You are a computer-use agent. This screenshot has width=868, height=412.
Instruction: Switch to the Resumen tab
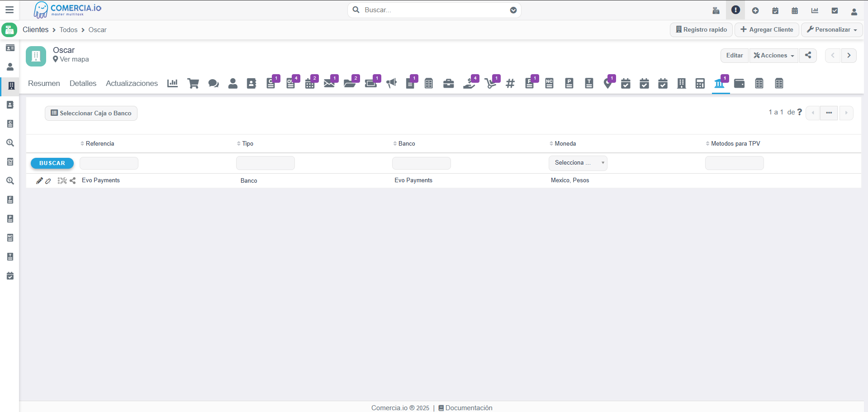[44, 83]
